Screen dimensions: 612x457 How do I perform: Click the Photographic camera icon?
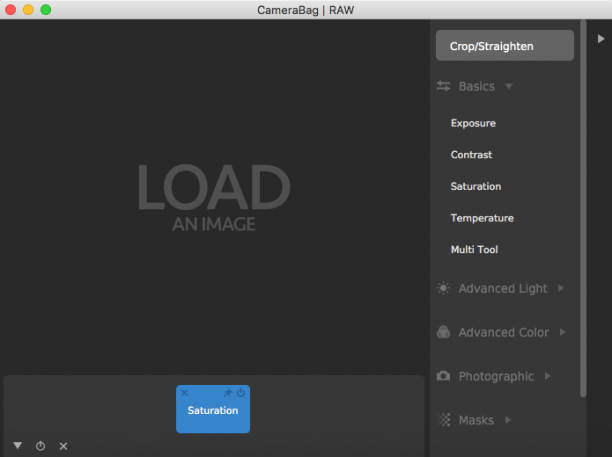(443, 376)
